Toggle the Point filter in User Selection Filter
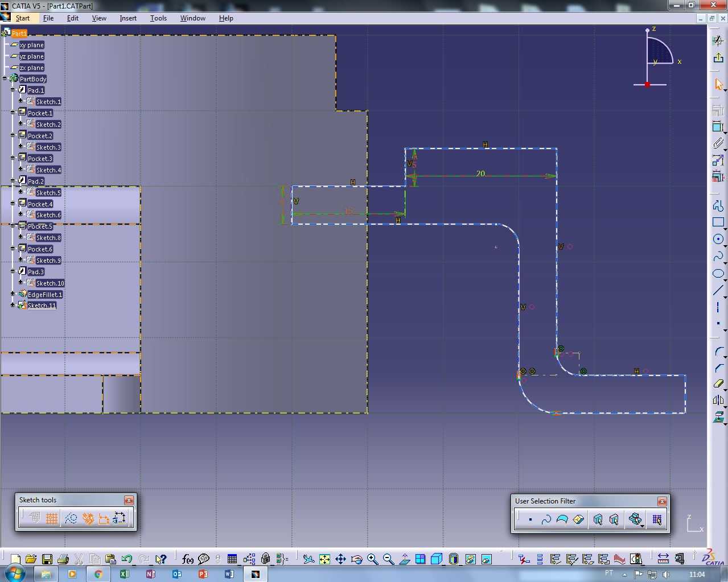 [530, 519]
